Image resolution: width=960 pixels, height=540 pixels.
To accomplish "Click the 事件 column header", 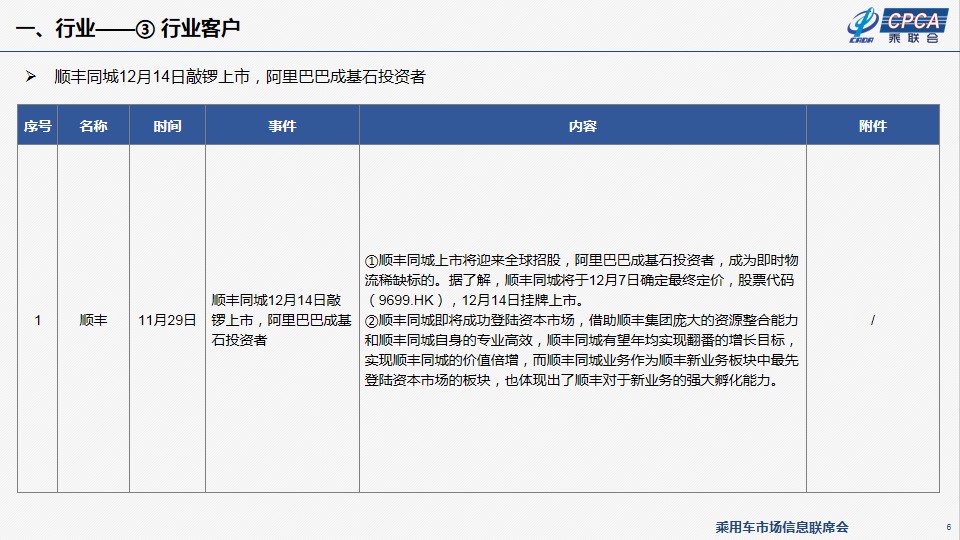I will coord(282,126).
